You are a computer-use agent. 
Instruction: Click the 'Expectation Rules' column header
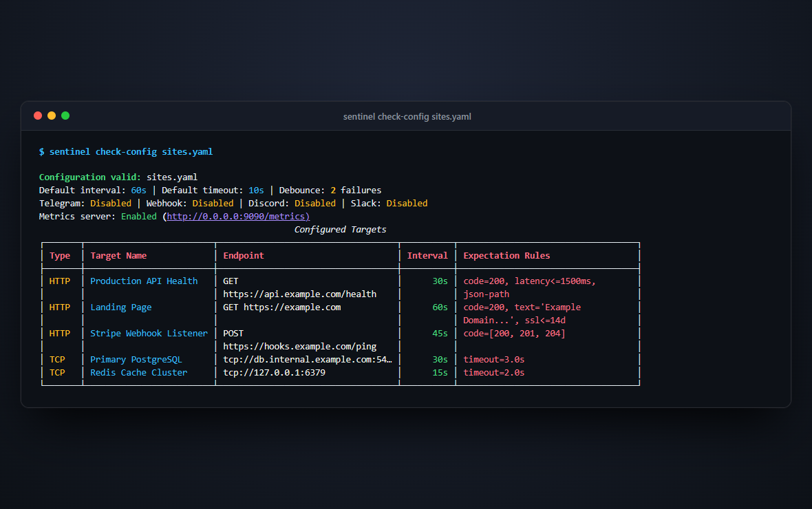click(x=506, y=256)
